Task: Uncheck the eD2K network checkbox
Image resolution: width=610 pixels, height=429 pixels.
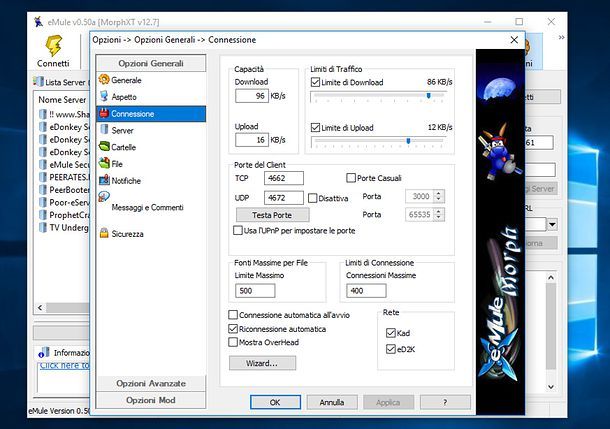Action: click(x=391, y=349)
